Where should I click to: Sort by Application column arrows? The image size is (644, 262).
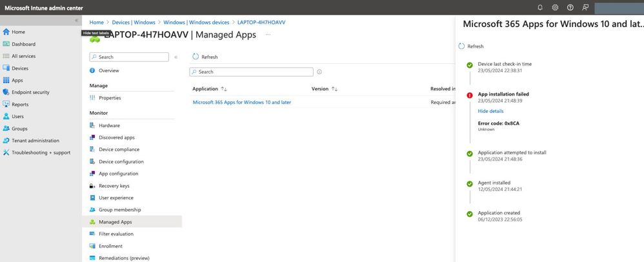click(x=224, y=88)
